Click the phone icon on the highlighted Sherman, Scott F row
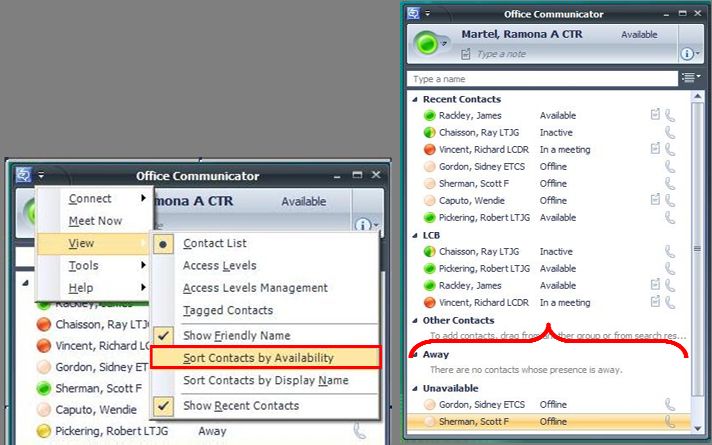This screenshot has width=712, height=445. (x=670, y=422)
